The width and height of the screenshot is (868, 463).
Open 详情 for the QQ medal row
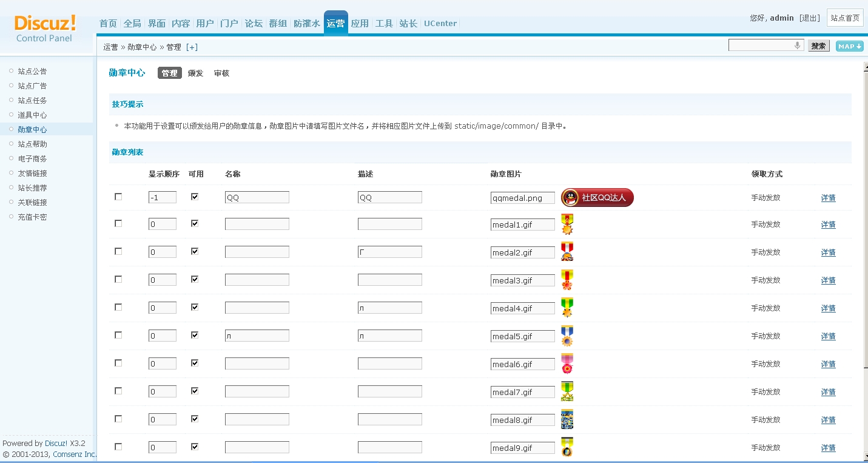pos(828,197)
